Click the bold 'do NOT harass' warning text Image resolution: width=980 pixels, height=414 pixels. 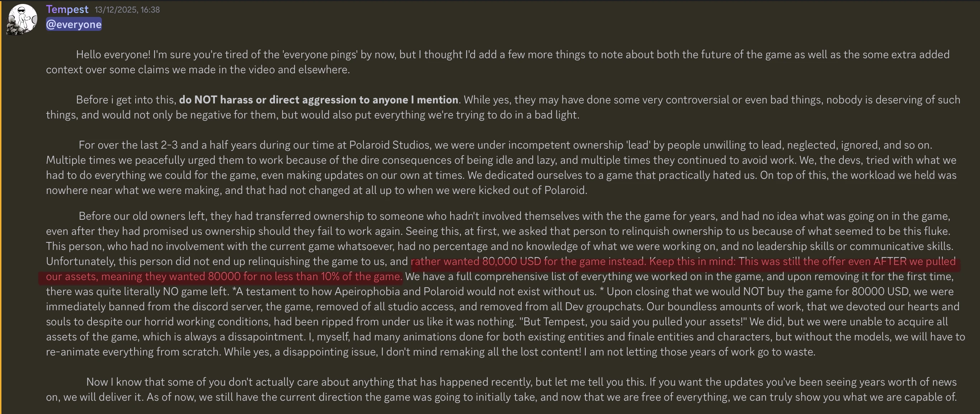click(319, 100)
